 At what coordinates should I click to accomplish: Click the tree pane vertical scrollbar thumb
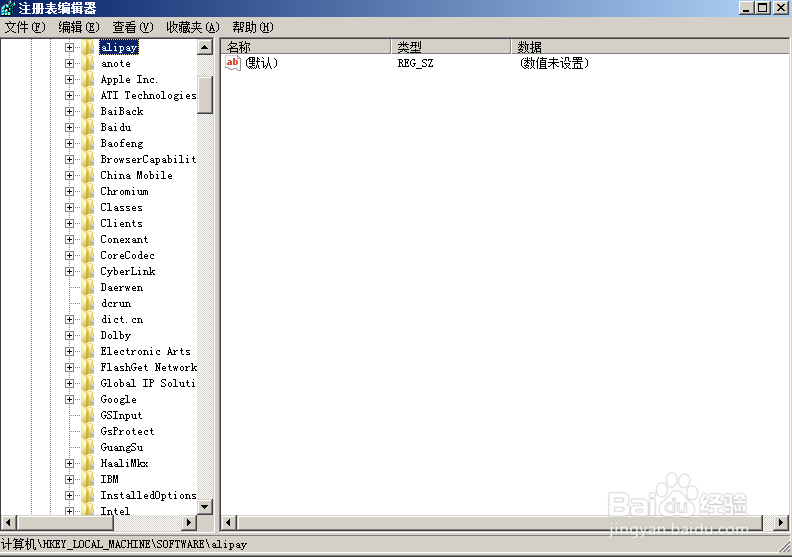tap(205, 94)
